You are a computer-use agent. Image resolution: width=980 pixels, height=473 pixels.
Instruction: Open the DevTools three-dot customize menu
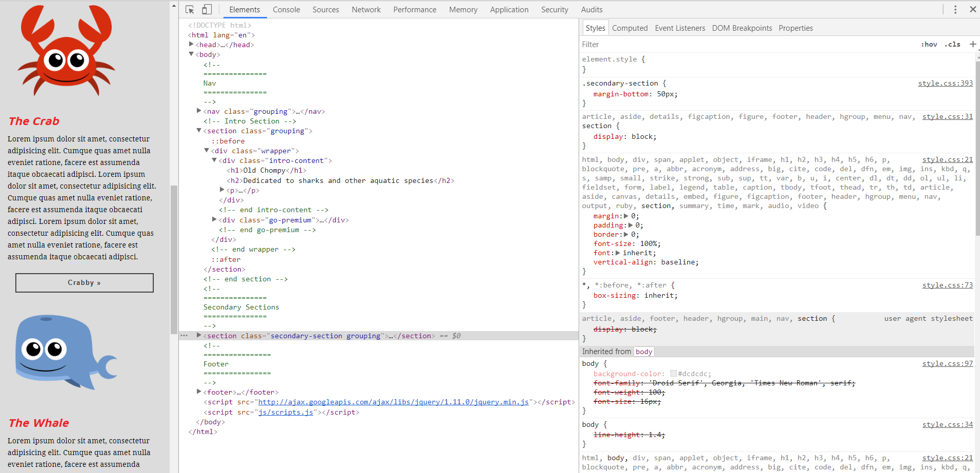(x=955, y=10)
